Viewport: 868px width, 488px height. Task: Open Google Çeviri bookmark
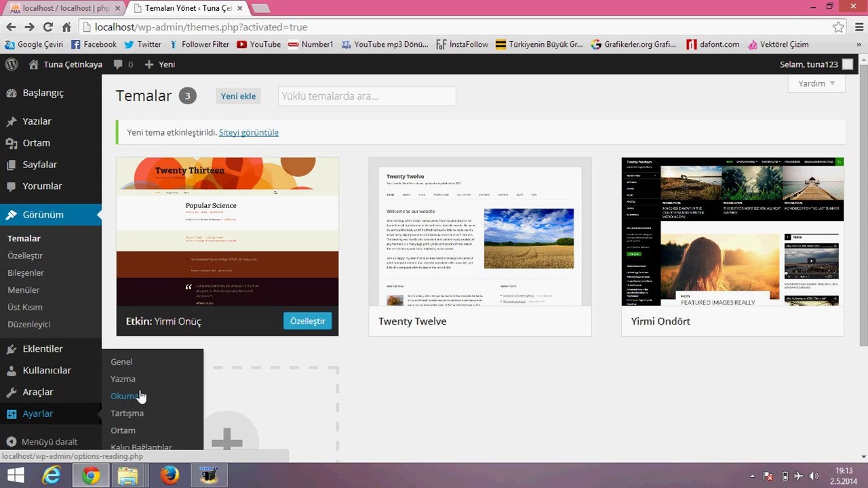click(x=34, y=45)
